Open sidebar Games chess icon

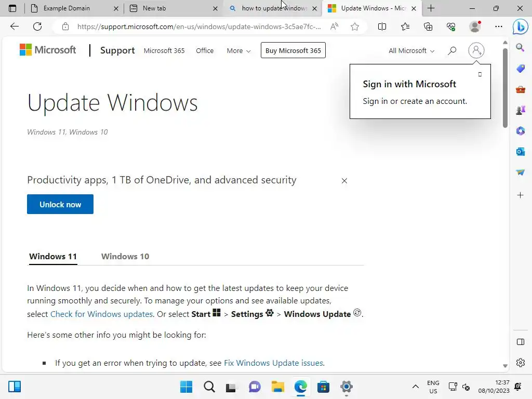(x=520, y=110)
